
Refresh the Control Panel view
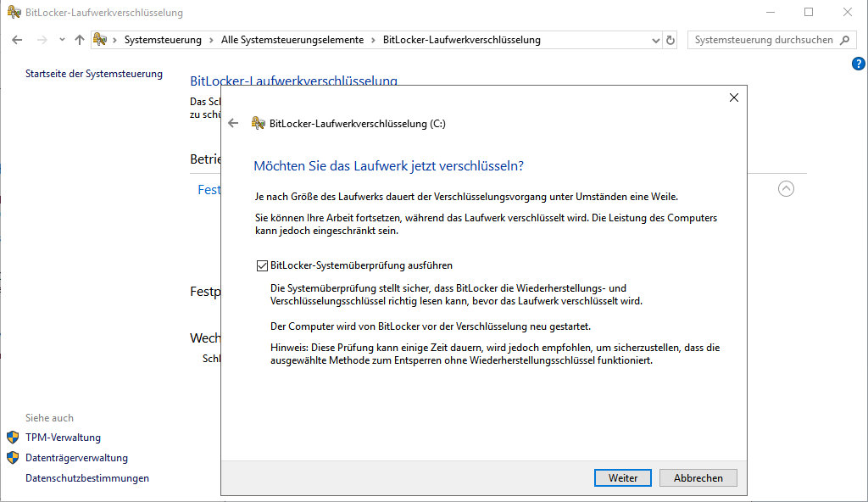pos(670,40)
